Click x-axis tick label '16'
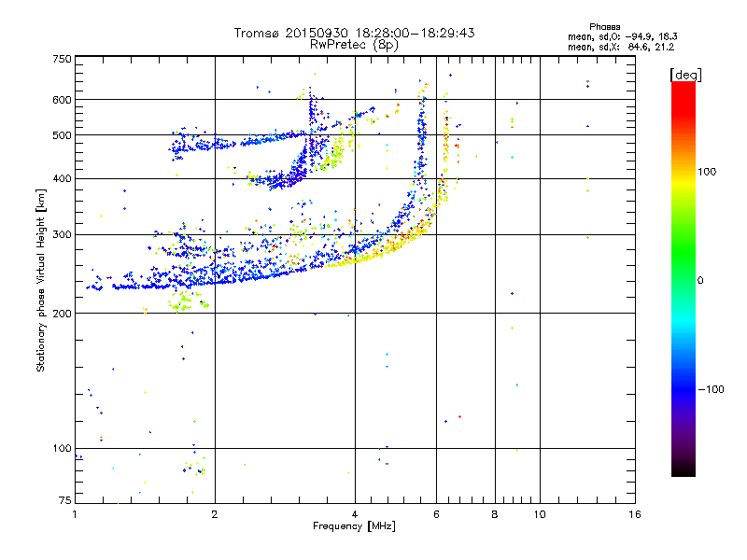 635,514
